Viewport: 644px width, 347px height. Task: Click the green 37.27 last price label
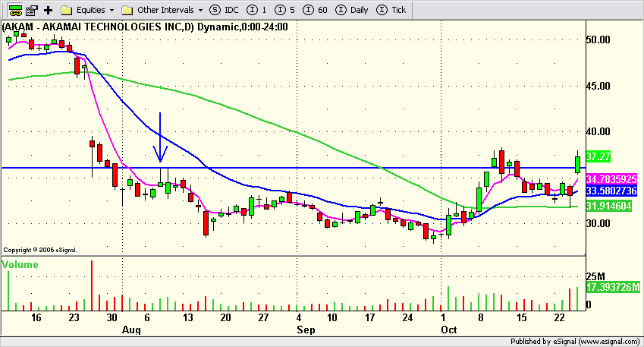pos(598,156)
